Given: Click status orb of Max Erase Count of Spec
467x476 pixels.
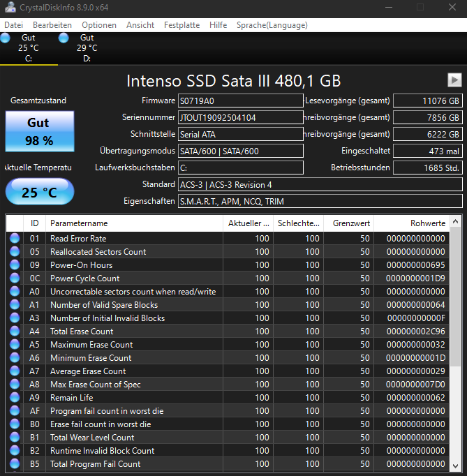Looking at the screenshot, I should tap(15, 384).
